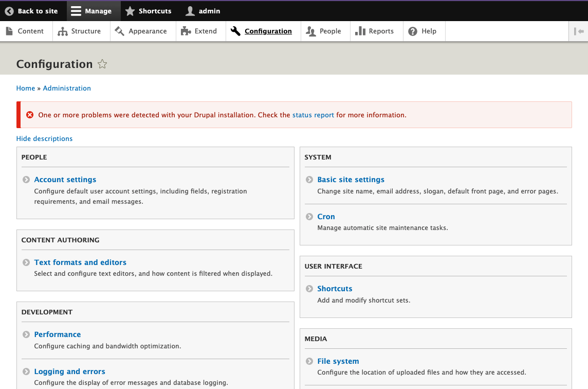Screen dimensions: 588x389
Task: Click arrow bullet beside Basic site settings
Action: click(x=309, y=180)
